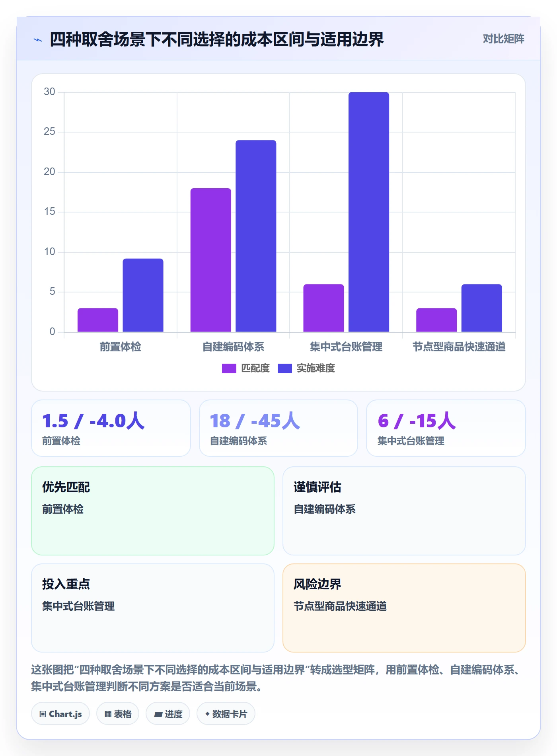Click the 数据卡片 diamond icon
The image size is (557, 756).
207,714
